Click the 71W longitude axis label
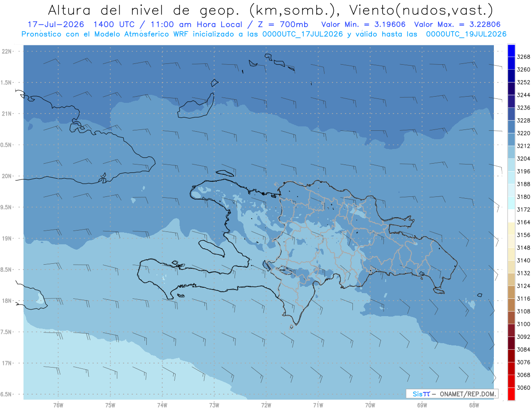The image size is (532, 411). pyautogui.click(x=318, y=405)
